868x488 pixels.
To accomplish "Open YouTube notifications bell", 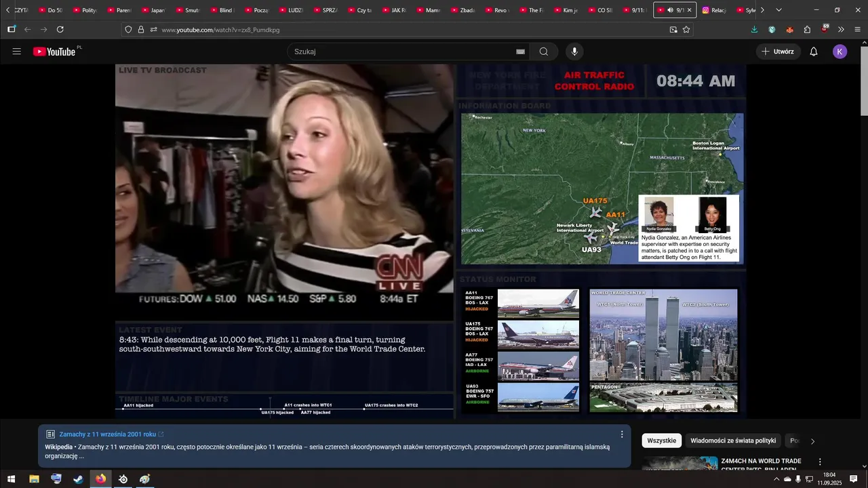I will pyautogui.click(x=814, y=52).
